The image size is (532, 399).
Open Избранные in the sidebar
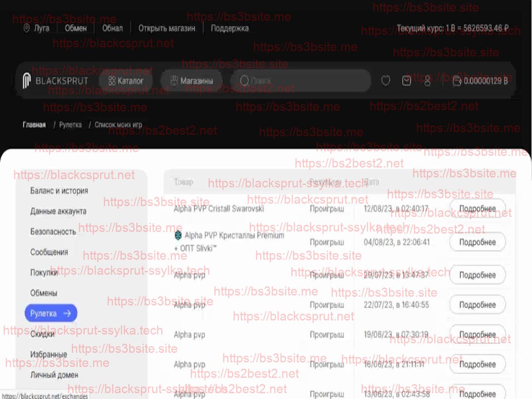pos(48,354)
